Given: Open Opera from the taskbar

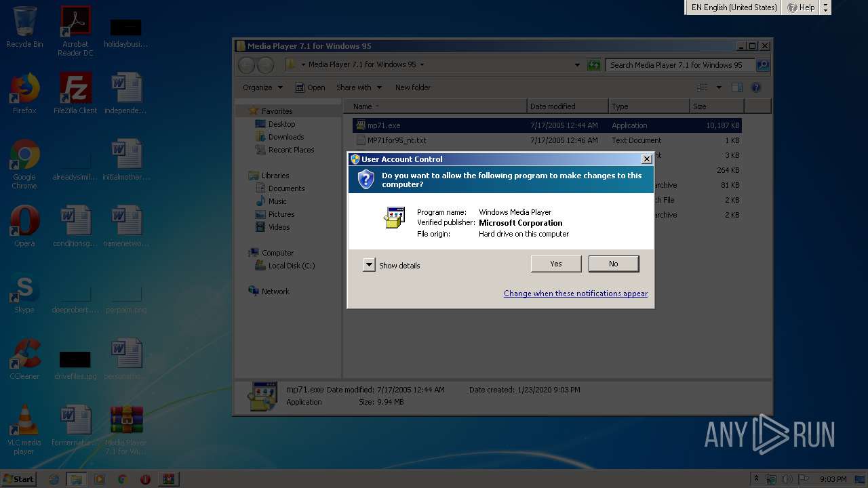Looking at the screenshot, I should 145,479.
